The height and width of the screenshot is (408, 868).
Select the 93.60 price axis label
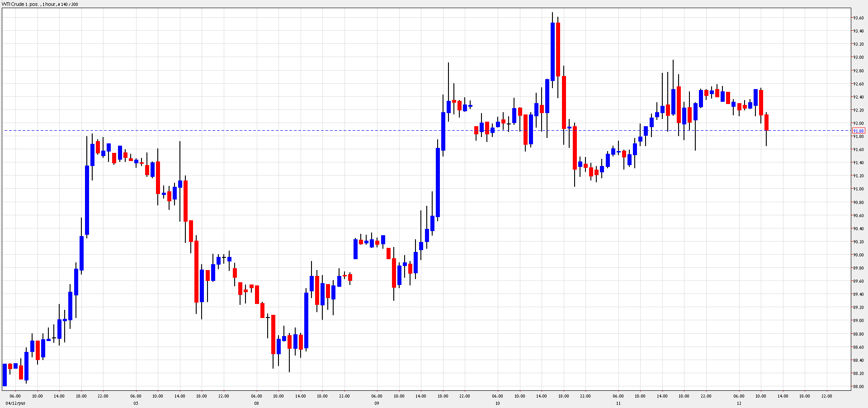858,18
